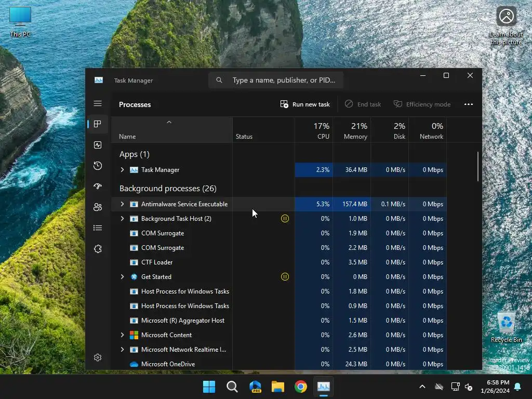This screenshot has height=399, width=532.
Task: Open the clock showing 6:58 PM
Action: click(495, 387)
